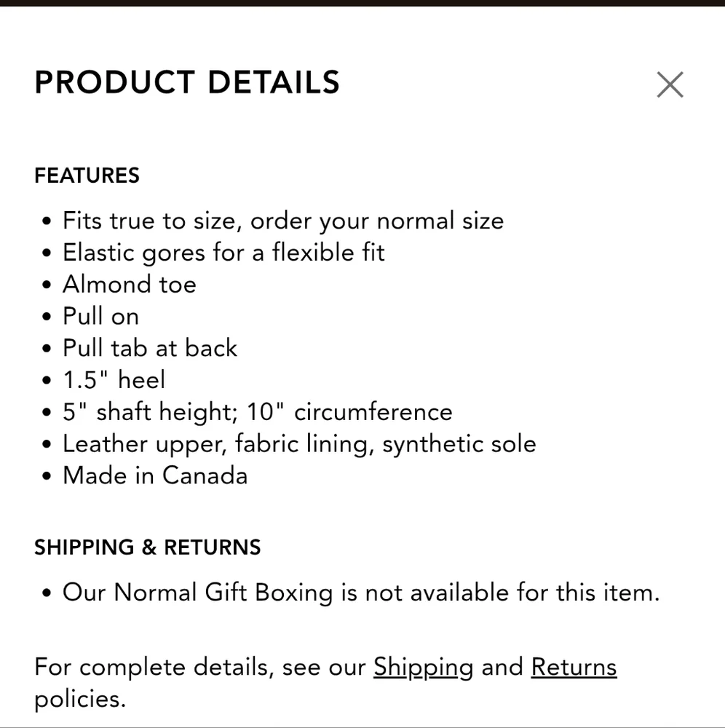Select the 1.5" heel detail
The image size is (725, 728).
coord(114,380)
